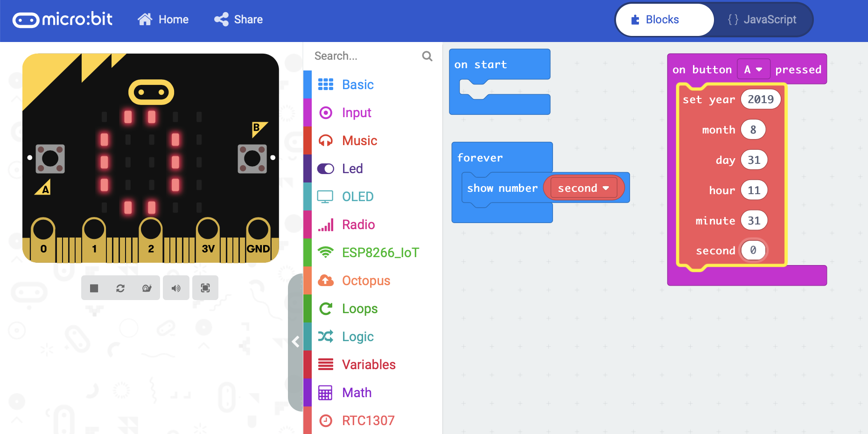Click the year value field showing 2019
This screenshot has width=868, height=434.
[760, 99]
